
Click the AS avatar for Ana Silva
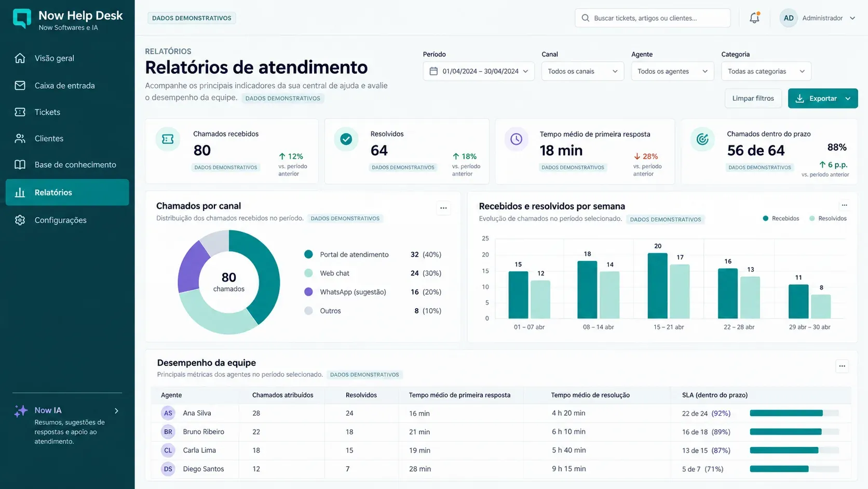pyautogui.click(x=168, y=413)
